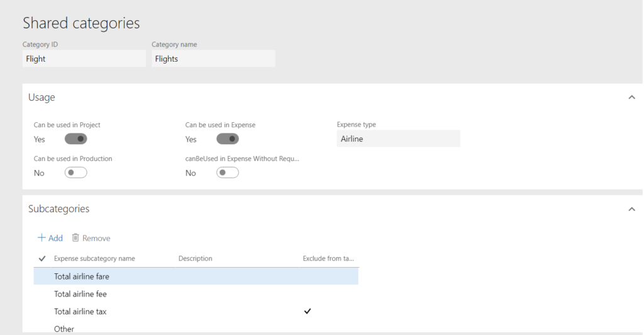This screenshot has height=335, width=644.
Task: Turn on canBeUsed in Expense Without Requisition toggle
Action: pos(227,173)
